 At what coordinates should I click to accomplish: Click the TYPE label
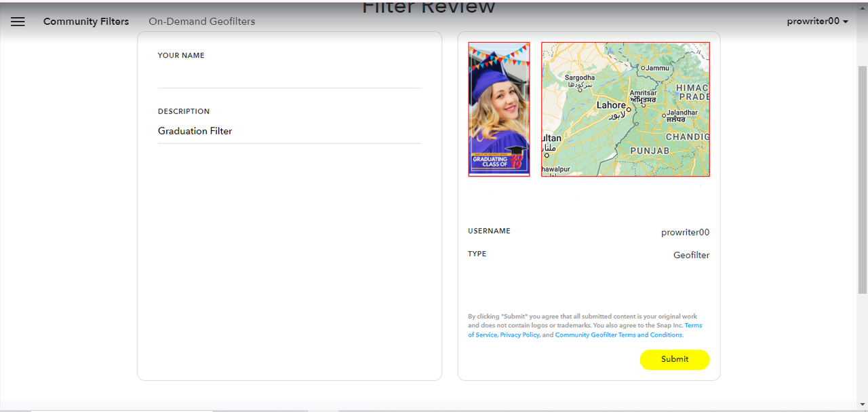pyautogui.click(x=477, y=254)
